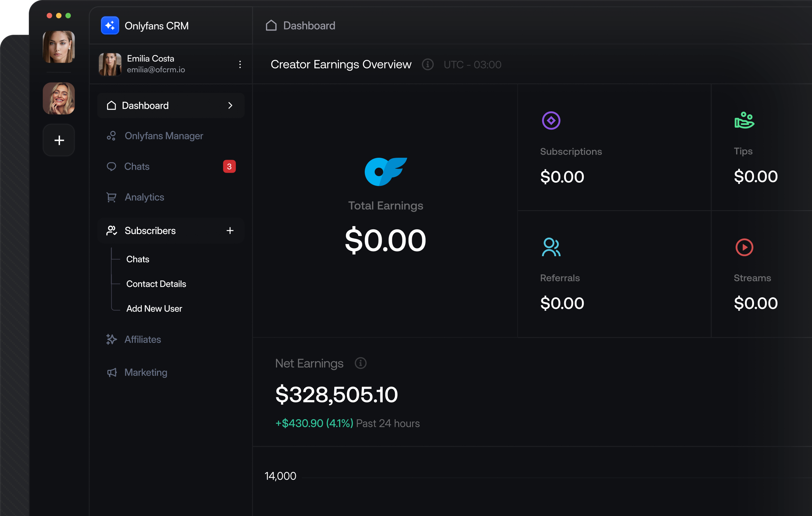812x516 pixels.
Task: Click the green maximize window dot
Action: pos(68,16)
